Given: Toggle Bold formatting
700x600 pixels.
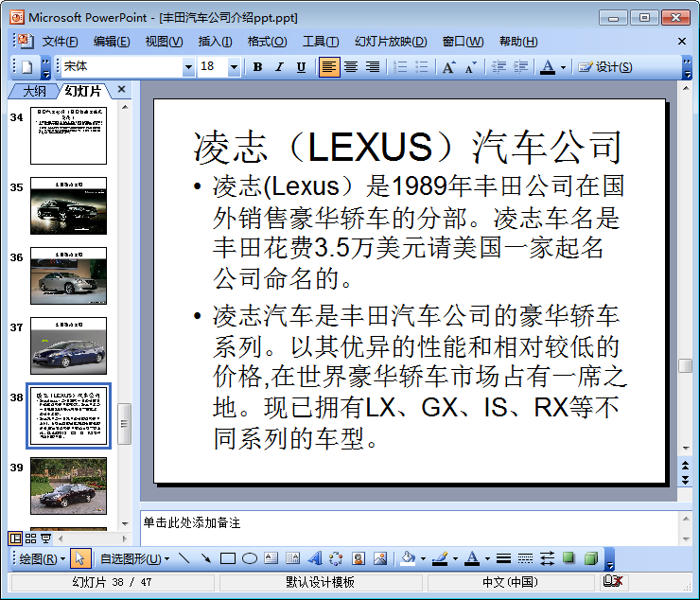Looking at the screenshot, I should coord(257,67).
